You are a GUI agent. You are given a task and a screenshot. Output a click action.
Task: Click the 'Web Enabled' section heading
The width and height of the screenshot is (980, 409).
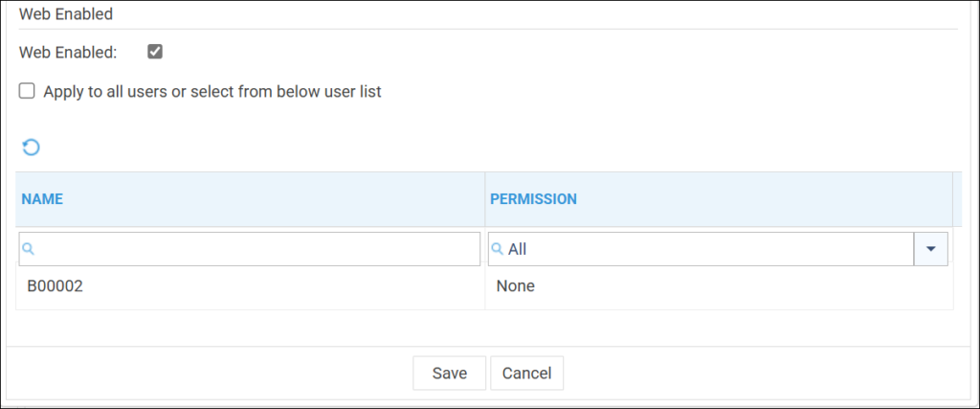click(66, 14)
